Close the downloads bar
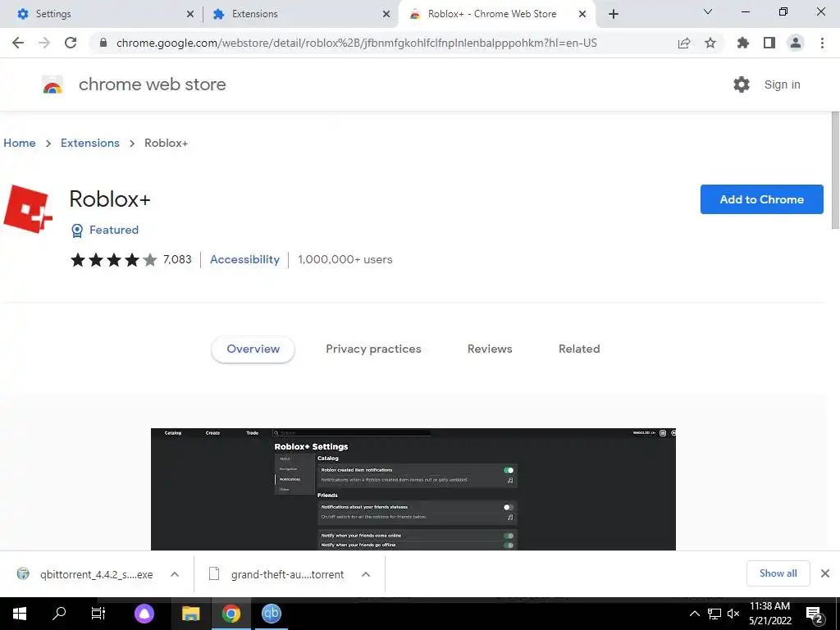 pyautogui.click(x=825, y=573)
